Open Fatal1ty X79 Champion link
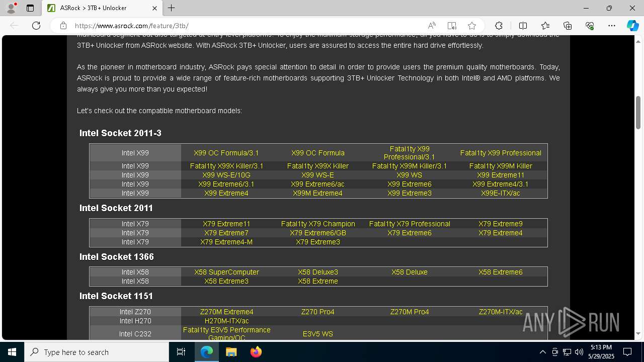This screenshot has width=644, height=362. click(318, 224)
